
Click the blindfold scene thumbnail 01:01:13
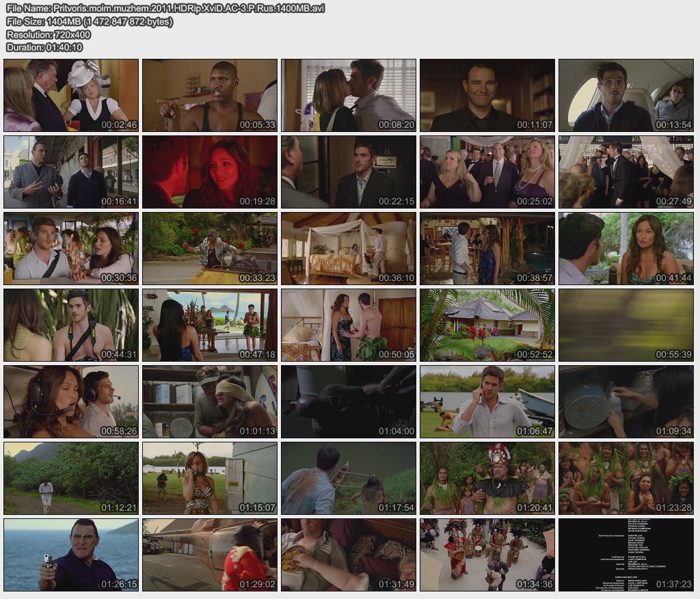[210, 402]
